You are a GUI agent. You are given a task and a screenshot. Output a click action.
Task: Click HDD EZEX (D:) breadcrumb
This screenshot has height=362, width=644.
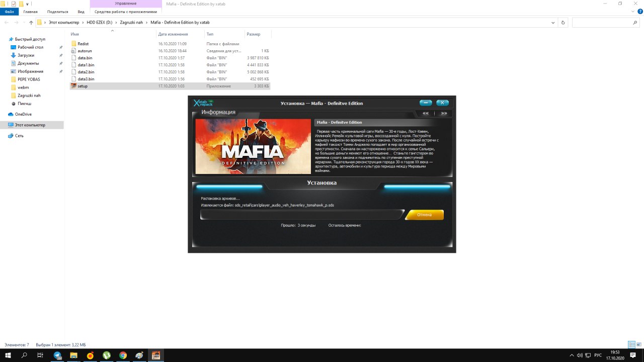[99, 23]
